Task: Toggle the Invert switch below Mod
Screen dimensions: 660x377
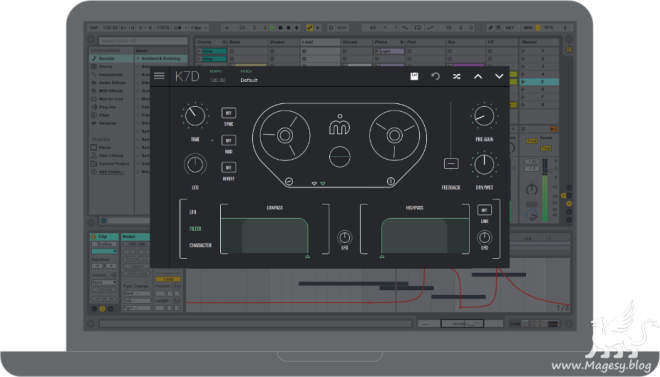Action: tap(229, 167)
